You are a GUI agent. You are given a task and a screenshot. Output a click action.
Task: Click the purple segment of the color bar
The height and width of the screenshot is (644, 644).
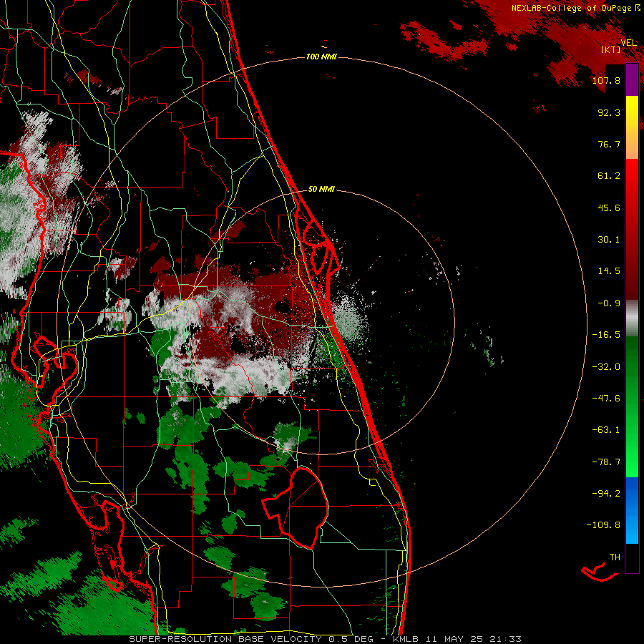pyautogui.click(x=632, y=80)
